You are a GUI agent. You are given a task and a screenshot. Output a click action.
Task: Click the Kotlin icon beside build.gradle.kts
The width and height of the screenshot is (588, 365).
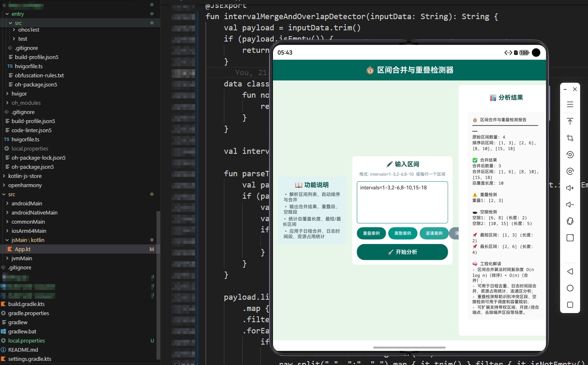(3, 304)
